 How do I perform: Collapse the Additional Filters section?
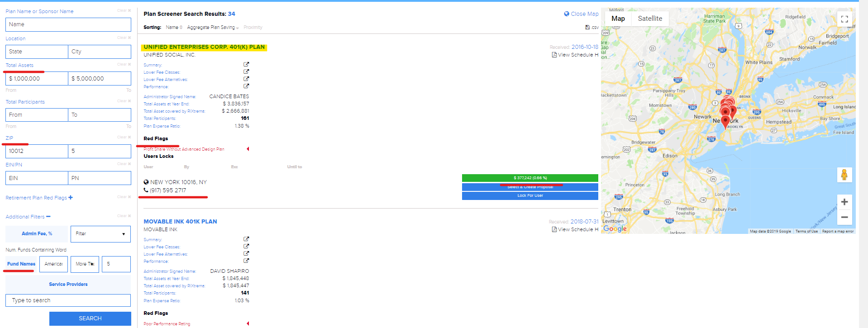(x=48, y=217)
